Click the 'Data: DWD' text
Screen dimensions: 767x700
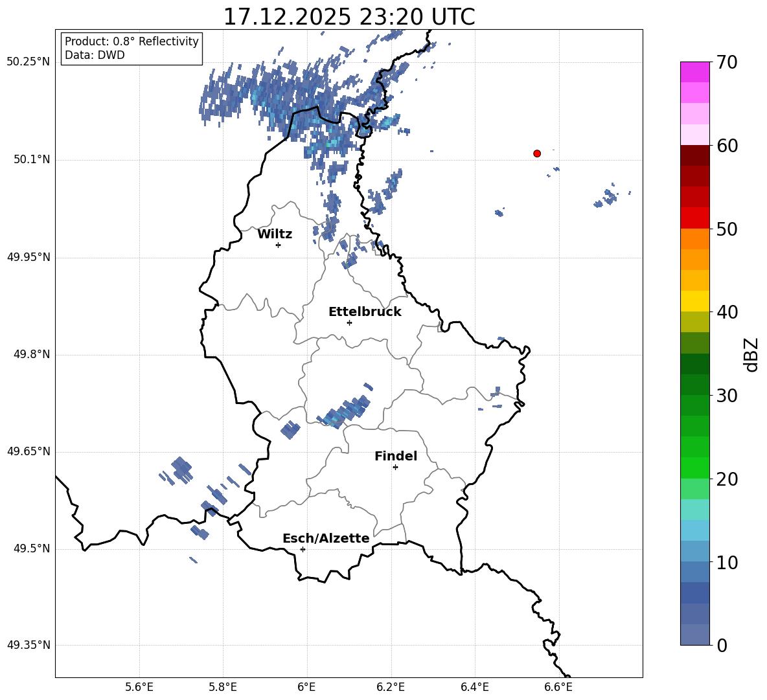pyautogui.click(x=95, y=55)
